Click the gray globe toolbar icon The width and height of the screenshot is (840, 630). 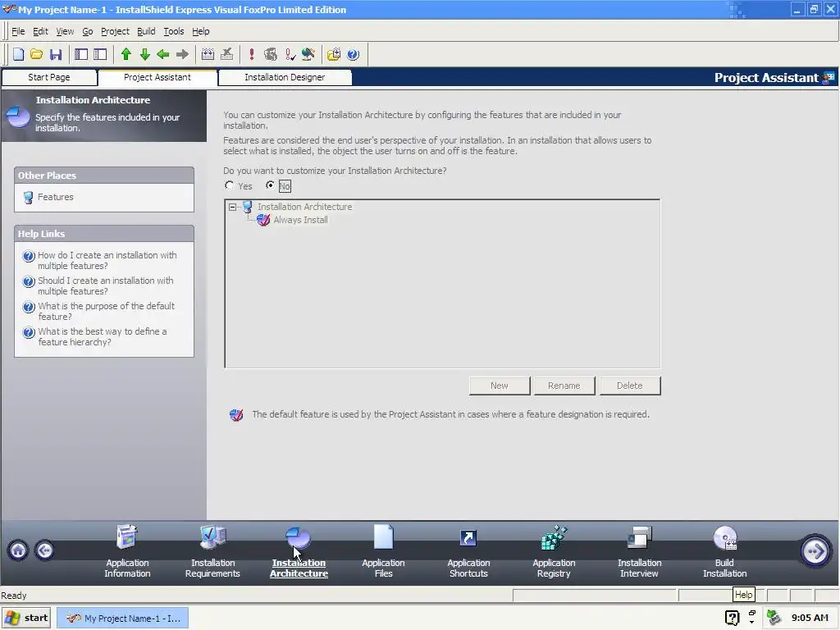[x=271, y=54]
